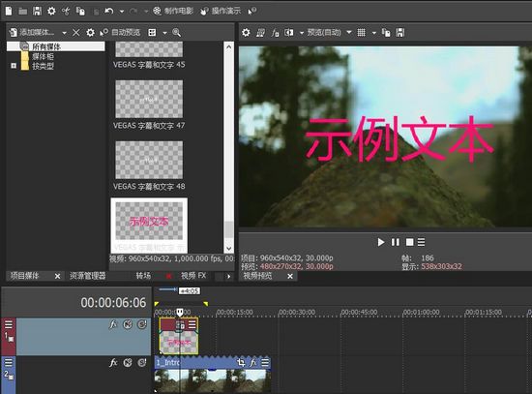The height and width of the screenshot is (394, 532).
Task: Open the 添加媒体 dropdown arrow
Action: point(64,33)
